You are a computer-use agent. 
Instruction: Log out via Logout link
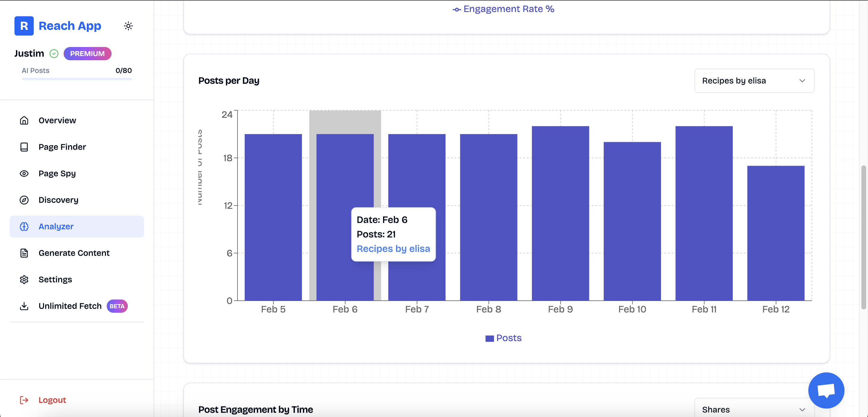(52, 400)
